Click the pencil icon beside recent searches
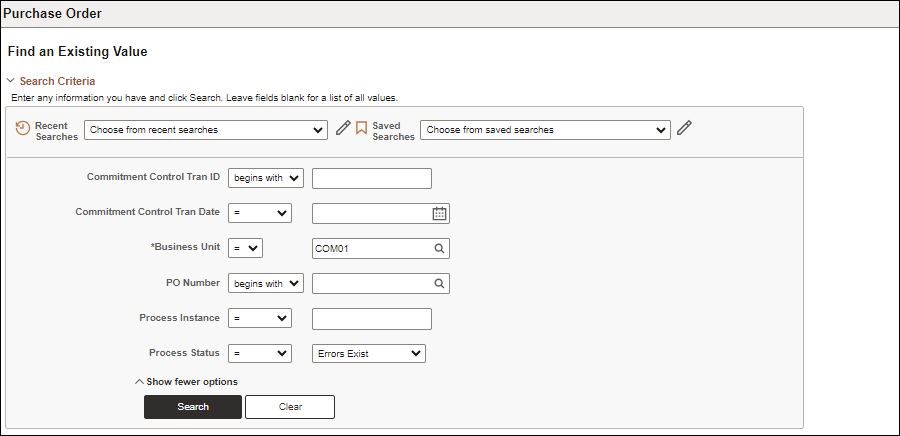 343,128
